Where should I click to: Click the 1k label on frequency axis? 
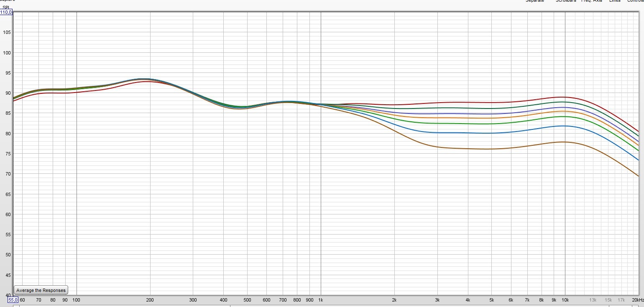click(x=321, y=300)
